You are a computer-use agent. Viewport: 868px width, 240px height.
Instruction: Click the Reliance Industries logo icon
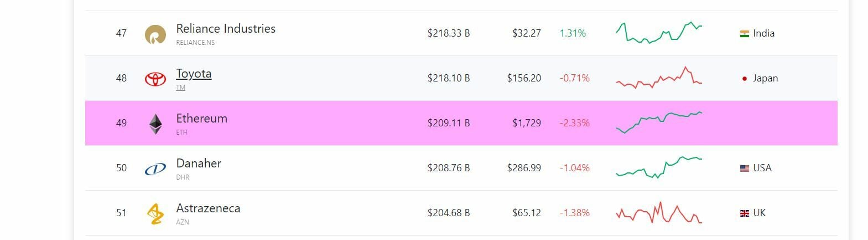(155, 34)
